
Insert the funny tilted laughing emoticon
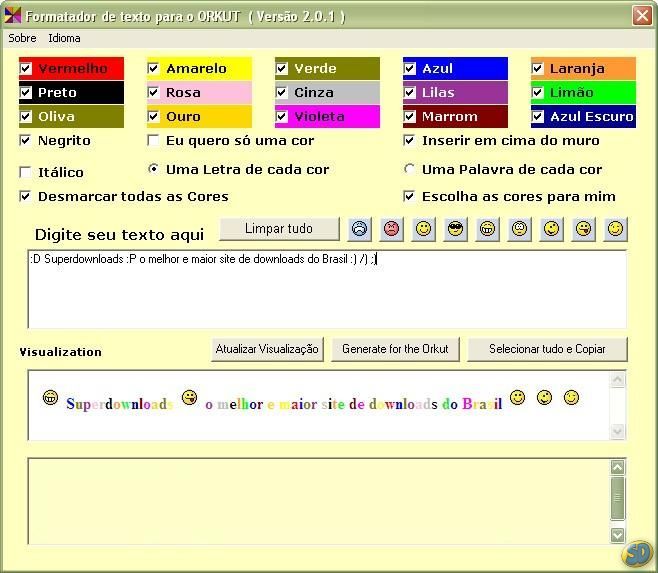coord(551,229)
